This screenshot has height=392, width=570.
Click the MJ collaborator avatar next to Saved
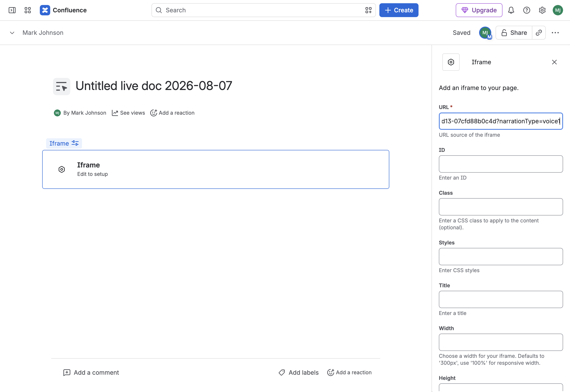[x=485, y=33]
